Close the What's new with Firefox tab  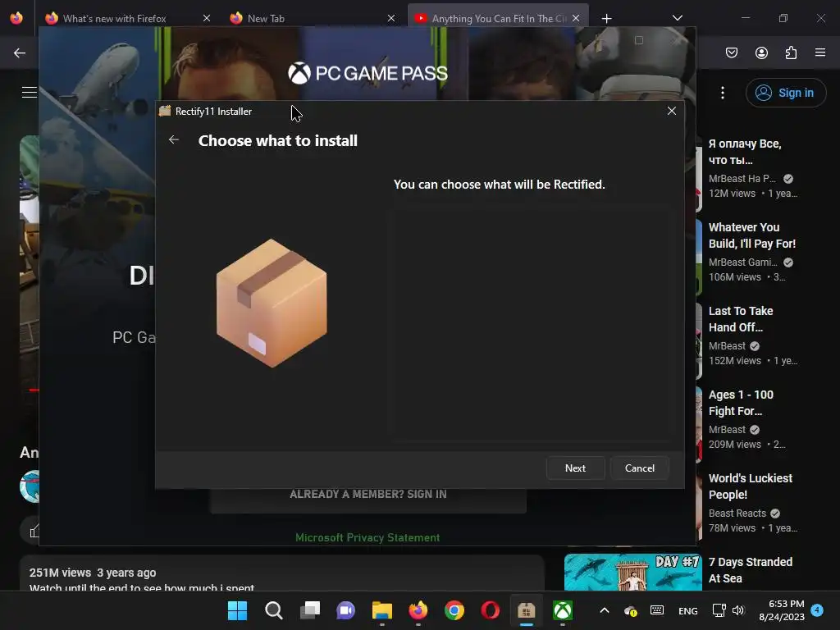pos(206,18)
